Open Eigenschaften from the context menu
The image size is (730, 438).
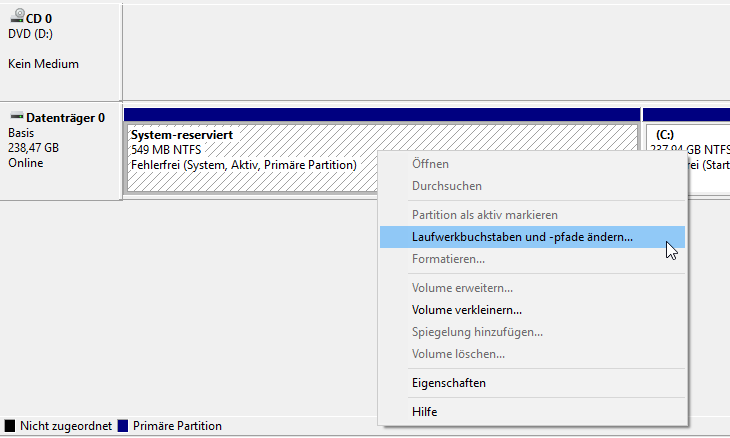click(449, 383)
